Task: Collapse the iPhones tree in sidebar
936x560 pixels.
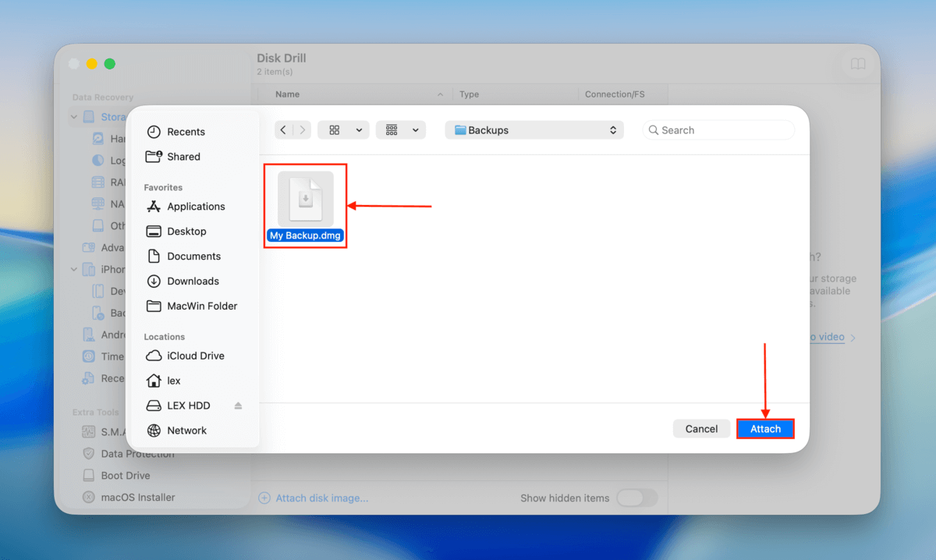Action: pos(73,268)
